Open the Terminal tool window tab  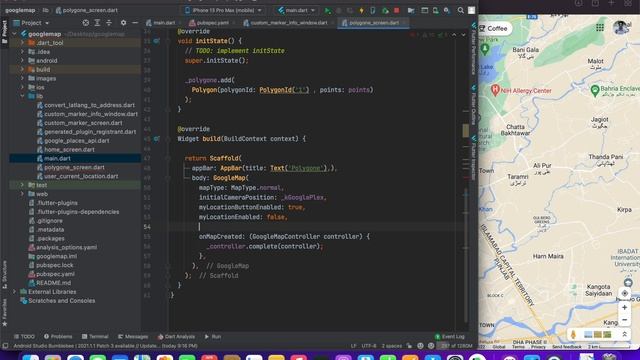click(x=95, y=337)
